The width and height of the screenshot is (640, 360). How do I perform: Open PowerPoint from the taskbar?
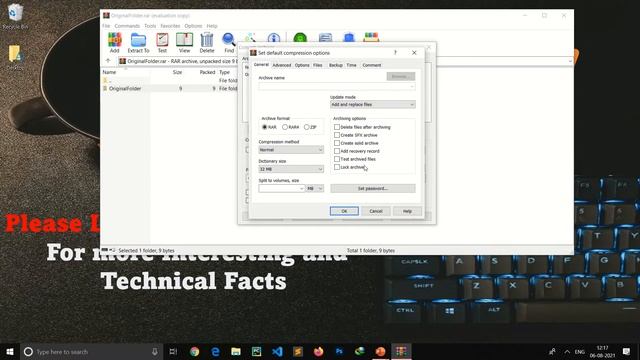click(x=380, y=351)
